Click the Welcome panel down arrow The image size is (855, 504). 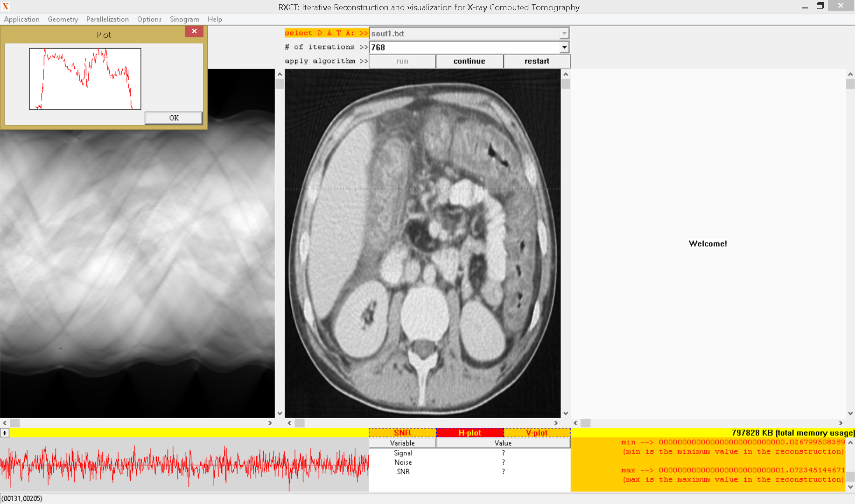tap(850, 413)
